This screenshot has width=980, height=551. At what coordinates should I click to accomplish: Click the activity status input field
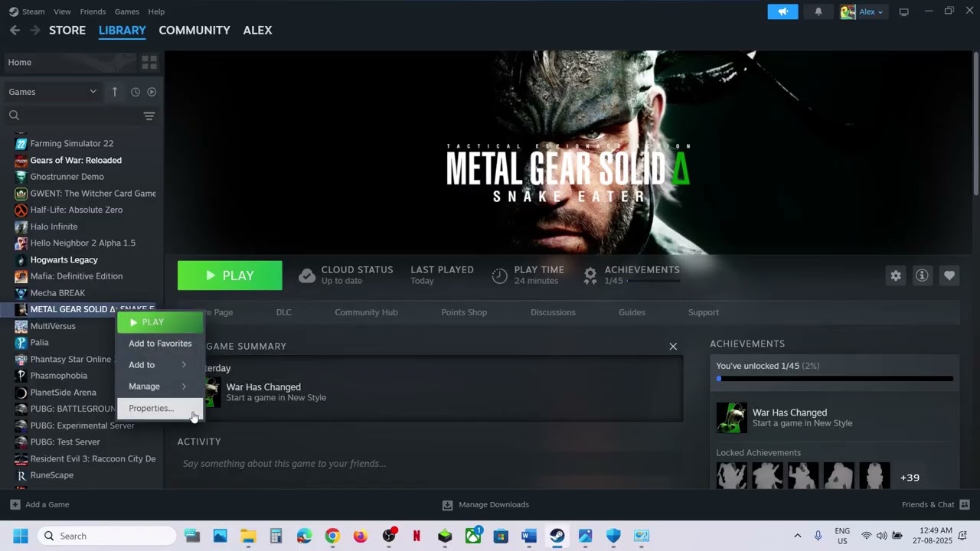429,464
